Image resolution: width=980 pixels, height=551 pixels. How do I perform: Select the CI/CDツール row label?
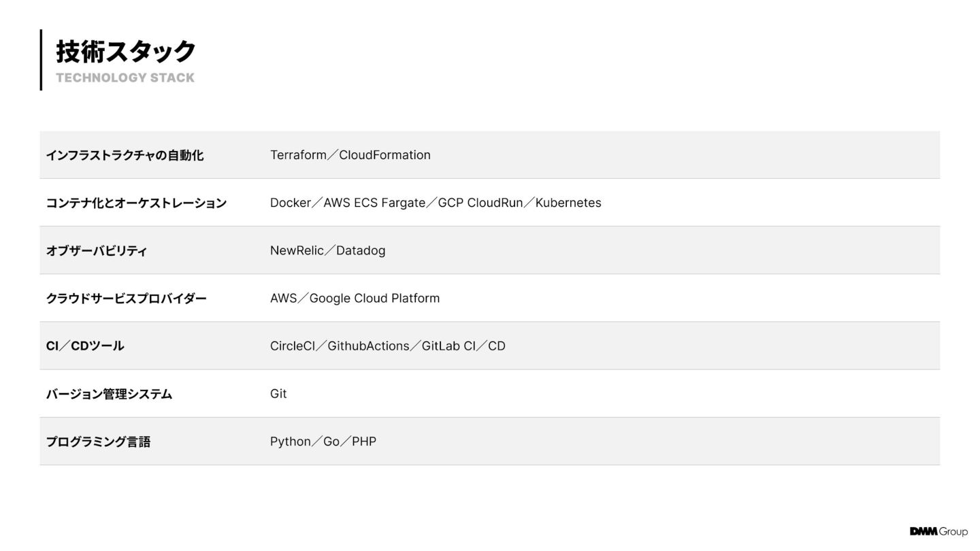tap(85, 346)
